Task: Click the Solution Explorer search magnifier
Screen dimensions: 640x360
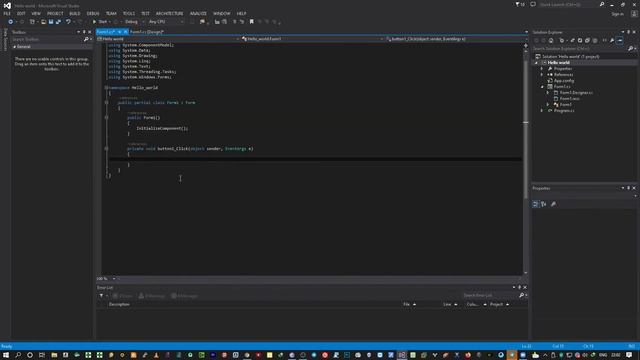Action: 631,49
